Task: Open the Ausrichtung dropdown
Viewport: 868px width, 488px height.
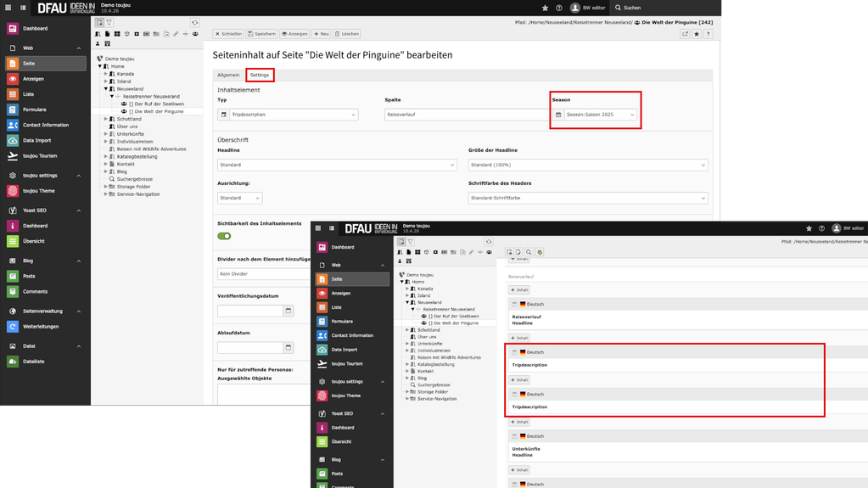Action: (239, 198)
